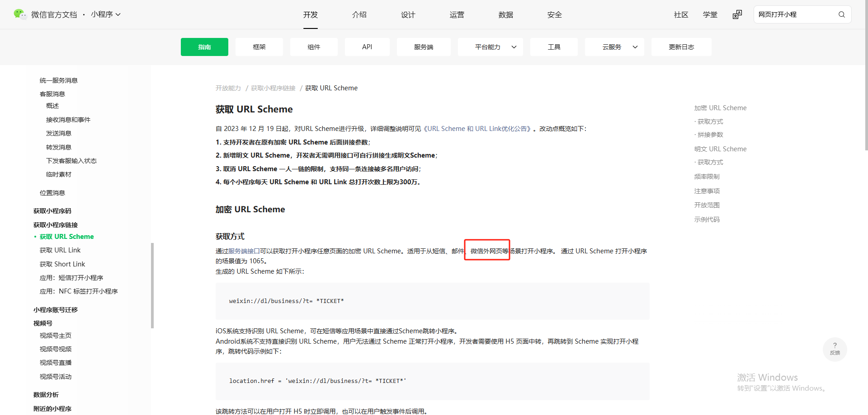868x415 pixels.
Task: Open 概述 in sidebar
Action: (52, 106)
